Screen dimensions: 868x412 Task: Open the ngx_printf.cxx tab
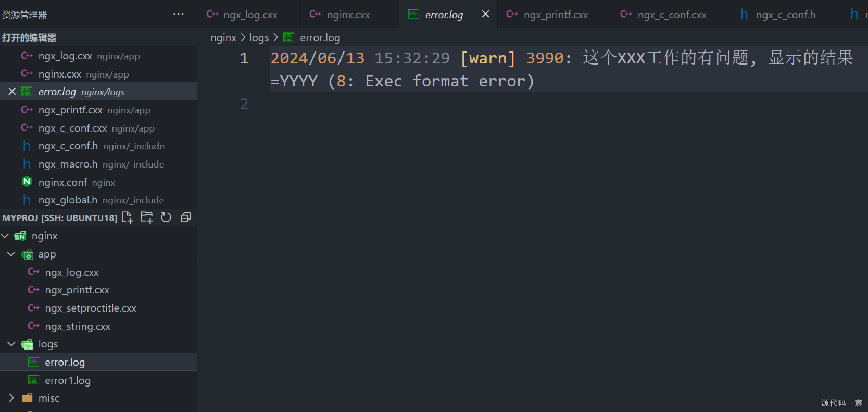pyautogui.click(x=554, y=15)
